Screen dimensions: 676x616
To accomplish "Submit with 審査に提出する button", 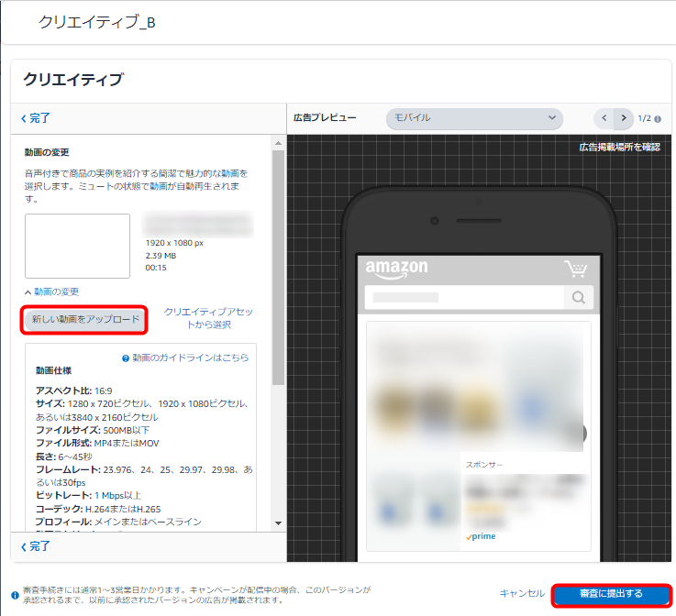I will point(612,594).
